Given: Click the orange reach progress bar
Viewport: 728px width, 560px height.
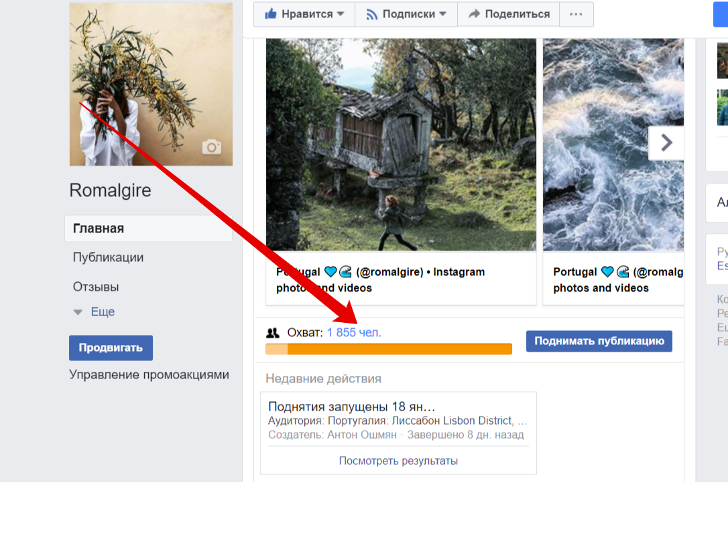Looking at the screenshot, I should (x=389, y=349).
